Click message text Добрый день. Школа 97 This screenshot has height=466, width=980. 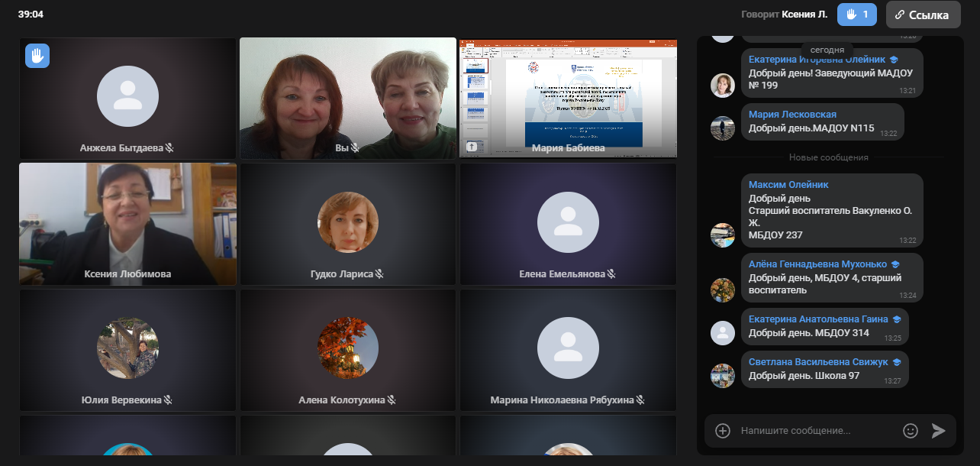[804, 376]
